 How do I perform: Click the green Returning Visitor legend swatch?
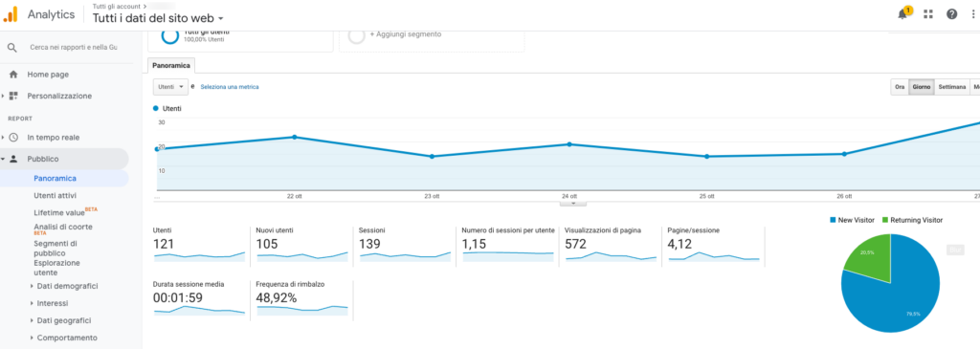tap(885, 220)
